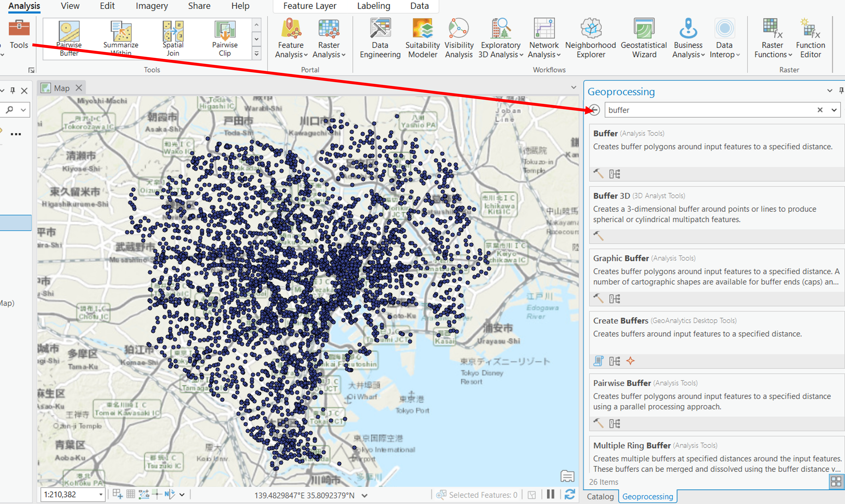
Task: Switch to the Edit ribbon tab
Action: 107,6
